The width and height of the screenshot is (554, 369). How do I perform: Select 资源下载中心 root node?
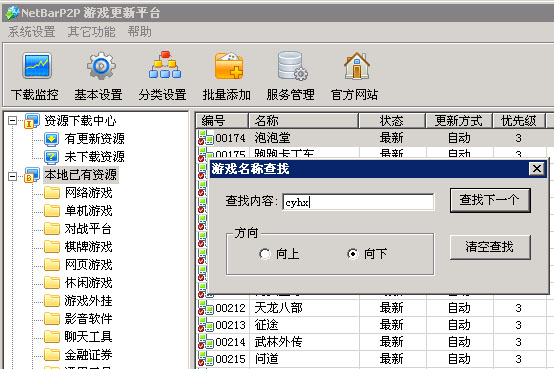point(80,121)
